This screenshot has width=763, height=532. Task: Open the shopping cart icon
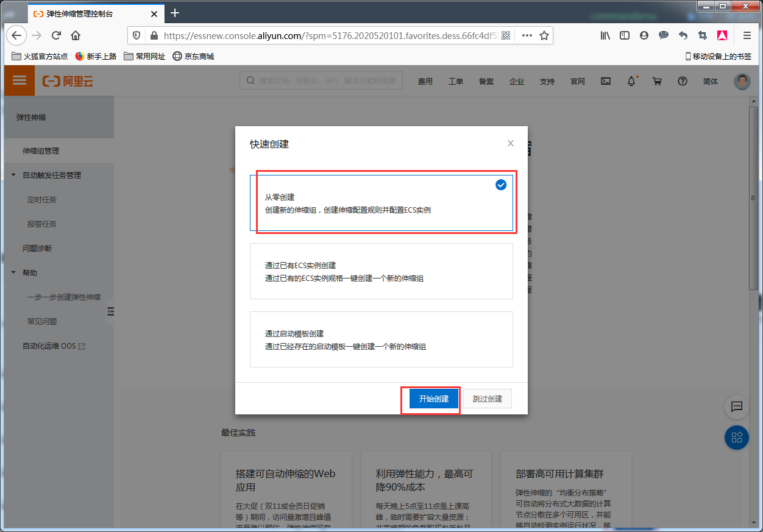point(657,81)
